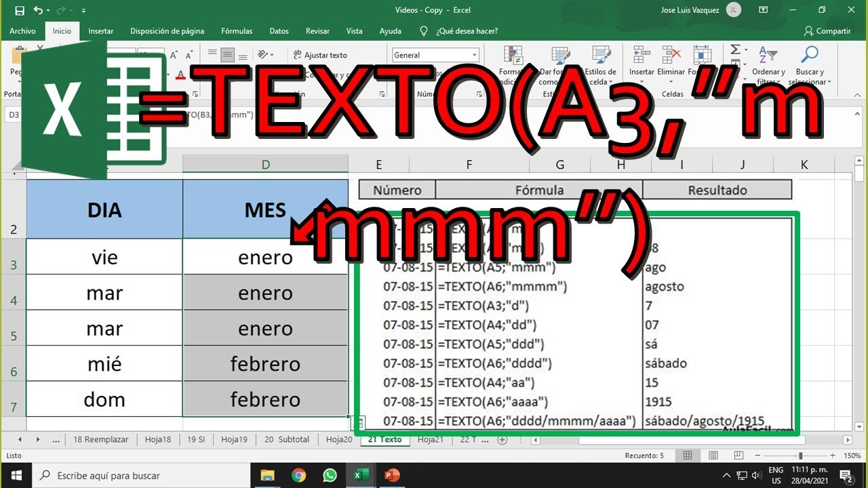Select cell containing dom
This screenshot has height=488, width=868.
click(104, 399)
